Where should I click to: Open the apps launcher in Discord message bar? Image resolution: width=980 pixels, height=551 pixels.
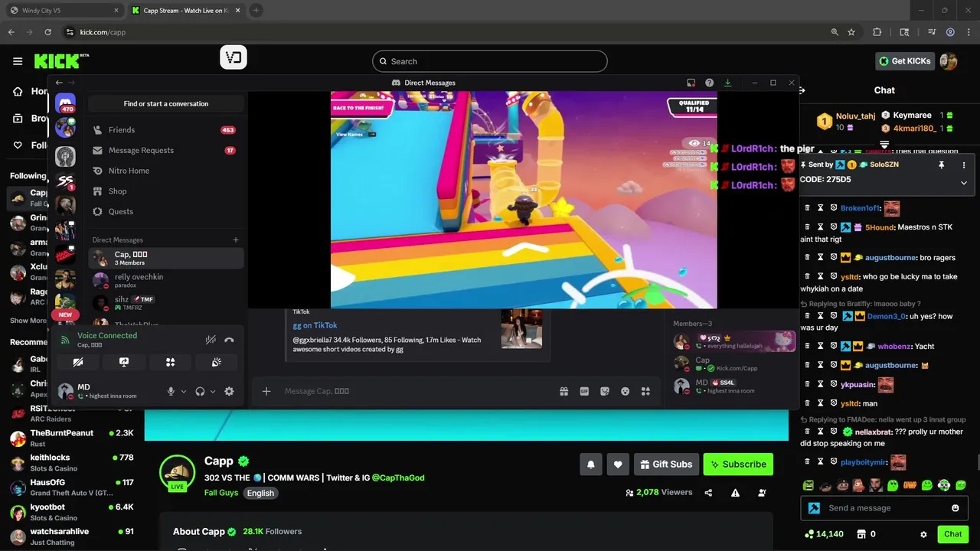coord(646,391)
